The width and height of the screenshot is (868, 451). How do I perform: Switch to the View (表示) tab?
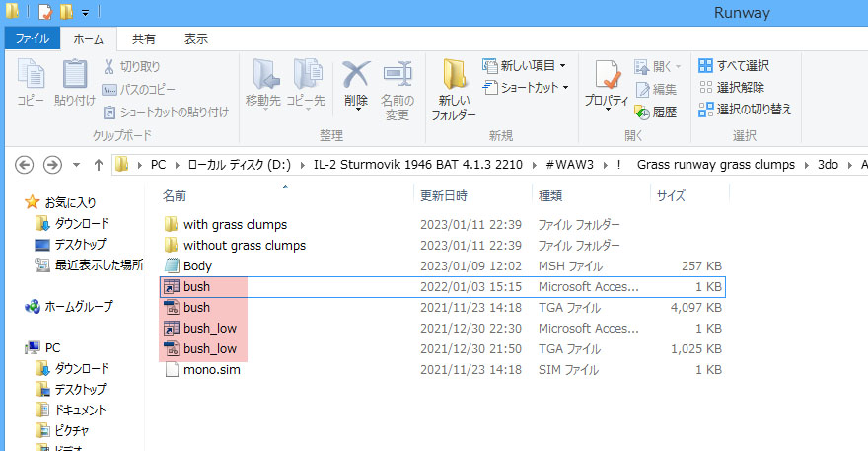(x=196, y=38)
